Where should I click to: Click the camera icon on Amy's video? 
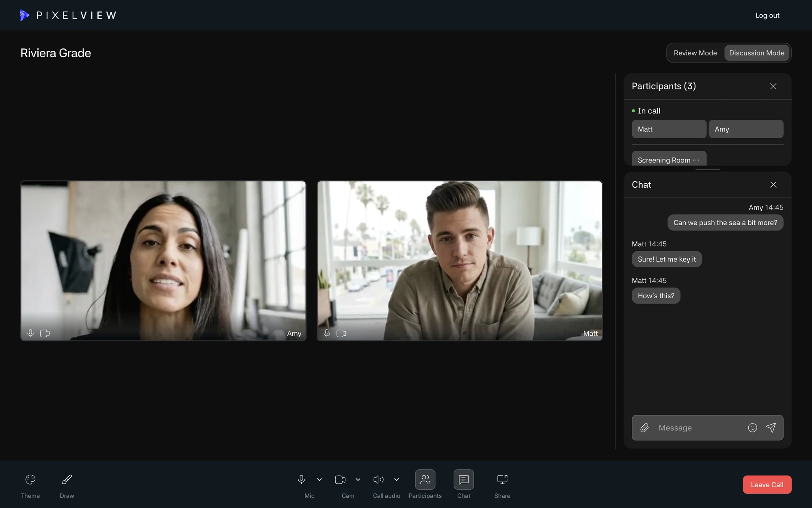(x=45, y=333)
